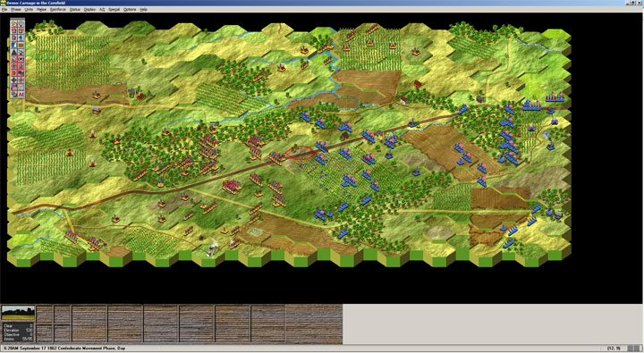The image size is (644, 353).
Task: Click the terrain preview thumbnail
Action: (x=18, y=313)
